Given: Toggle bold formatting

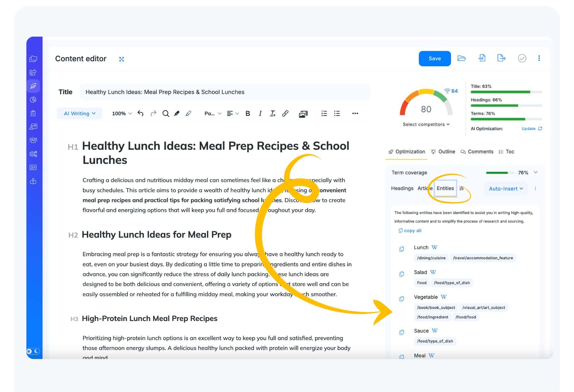Looking at the screenshot, I should [247, 113].
